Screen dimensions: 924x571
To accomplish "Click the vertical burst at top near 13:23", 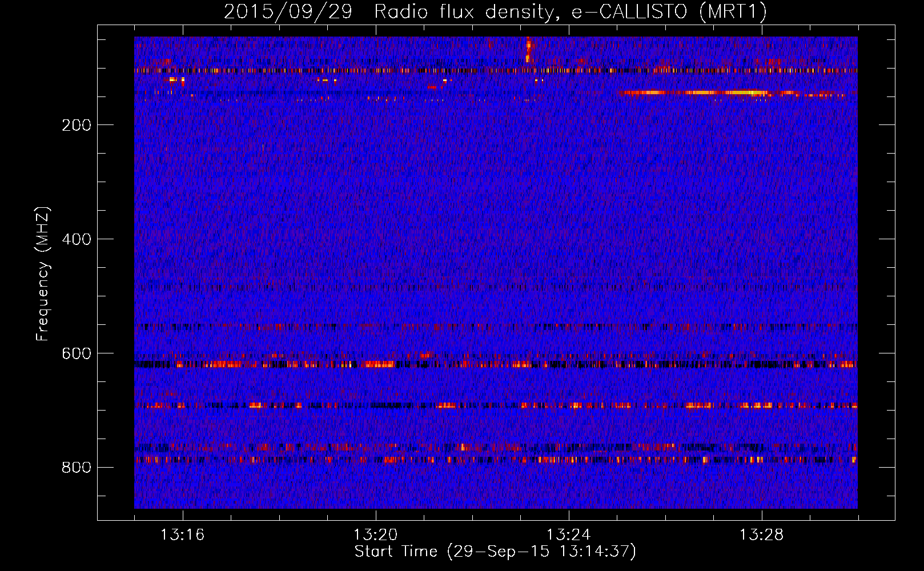I will point(528,49).
